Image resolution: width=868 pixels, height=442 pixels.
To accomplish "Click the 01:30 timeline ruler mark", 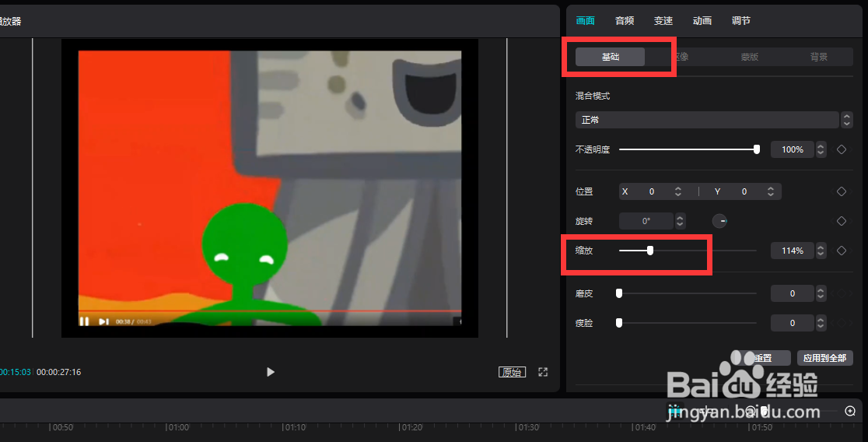I will (528, 427).
